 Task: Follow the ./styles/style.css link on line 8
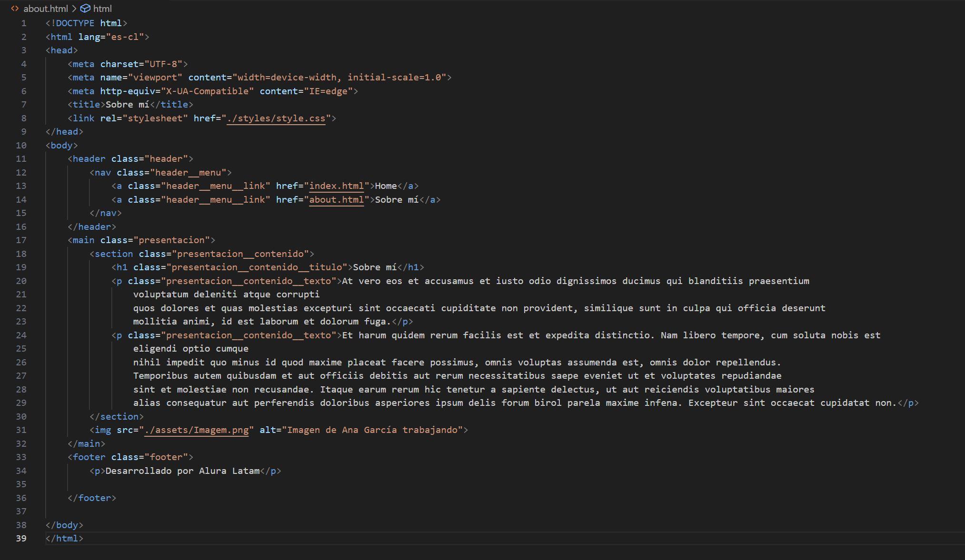pyautogui.click(x=276, y=118)
